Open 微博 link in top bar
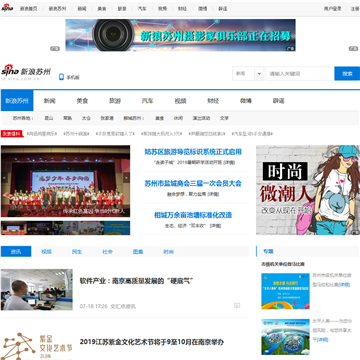360x360 pixels. 202,9
